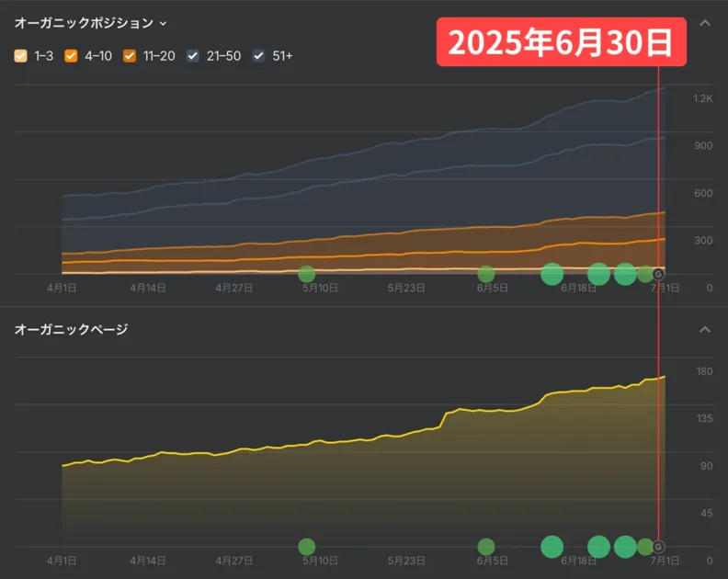This screenshot has height=579, width=728.
Task: Click the red 2025年6月30日 date label
Action: pos(561,42)
